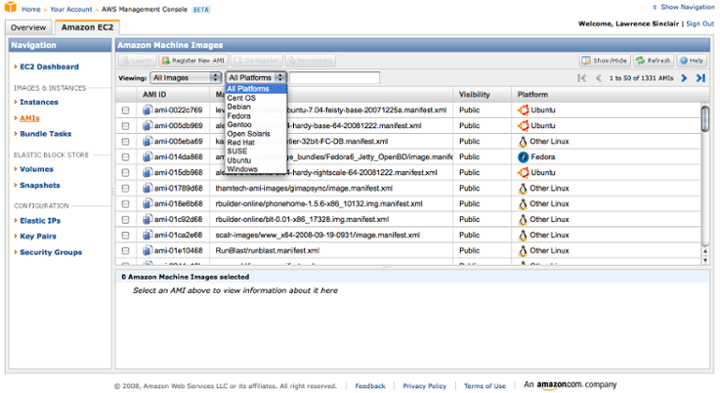Go to first page of AMIs

tap(582, 78)
